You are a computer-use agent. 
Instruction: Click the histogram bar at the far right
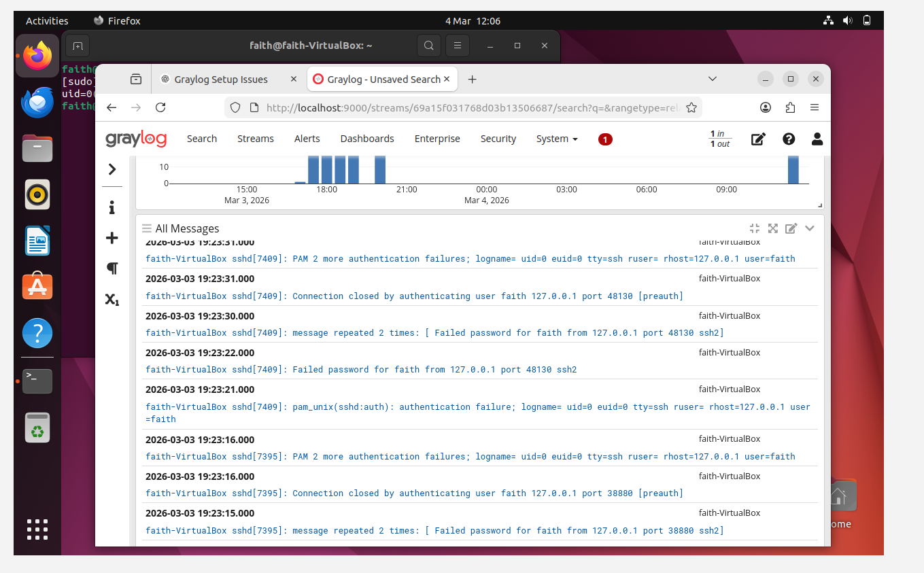point(793,170)
